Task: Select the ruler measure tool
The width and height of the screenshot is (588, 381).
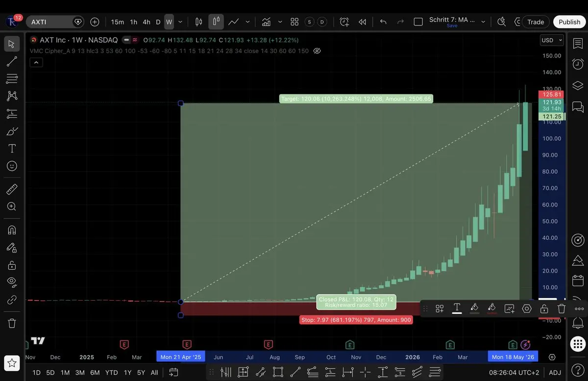Action: tap(12, 189)
